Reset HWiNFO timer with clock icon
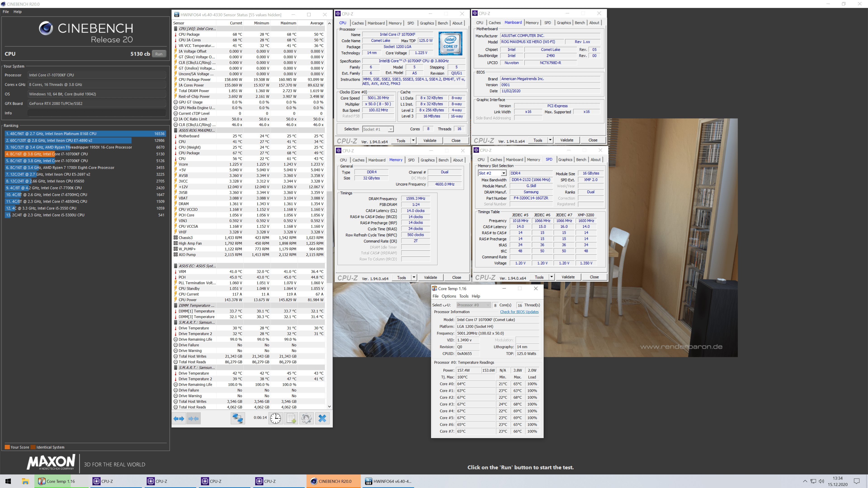The width and height of the screenshot is (868, 488). click(275, 419)
